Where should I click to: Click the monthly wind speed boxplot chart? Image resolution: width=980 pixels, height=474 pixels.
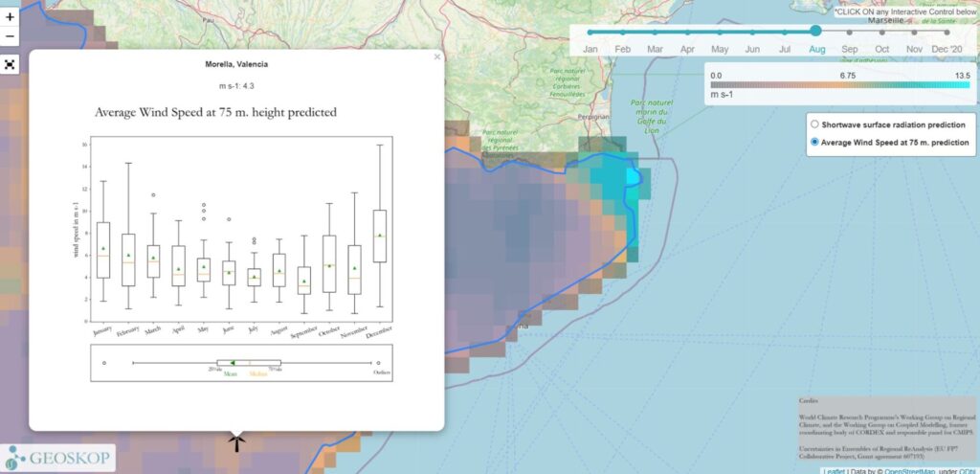(x=236, y=235)
